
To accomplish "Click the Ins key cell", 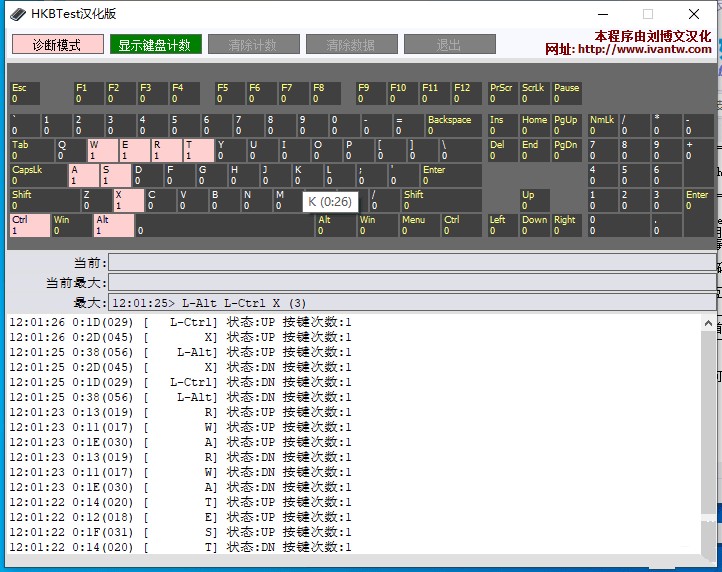I will tap(503, 125).
